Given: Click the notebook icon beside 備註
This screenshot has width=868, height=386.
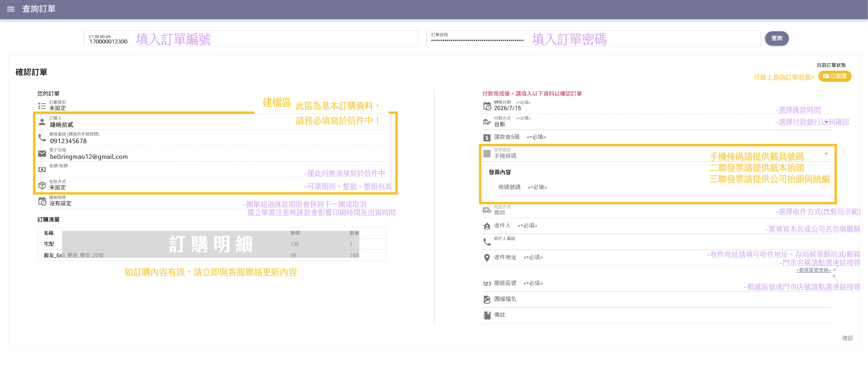Looking at the screenshot, I should click(x=487, y=315).
